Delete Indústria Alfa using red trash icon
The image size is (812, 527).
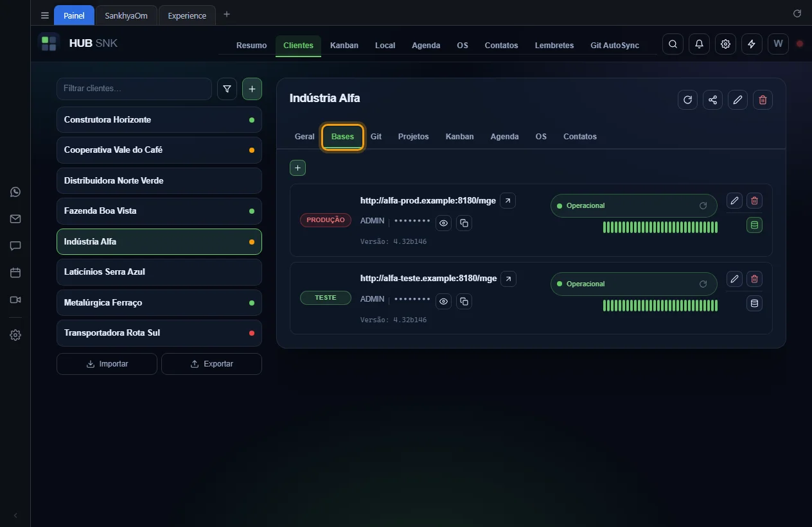[x=763, y=99]
